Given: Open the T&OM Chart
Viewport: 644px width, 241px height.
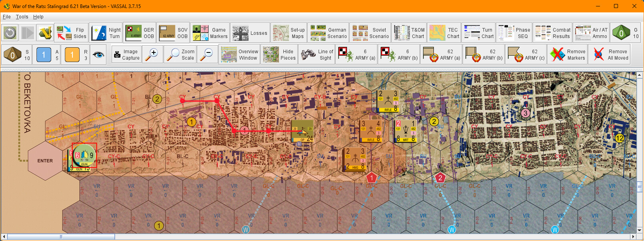Looking at the screenshot, I should tap(409, 33).
